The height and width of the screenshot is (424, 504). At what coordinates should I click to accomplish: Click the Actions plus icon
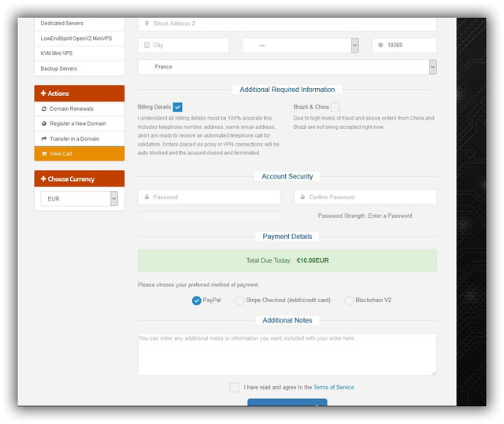[43, 93]
